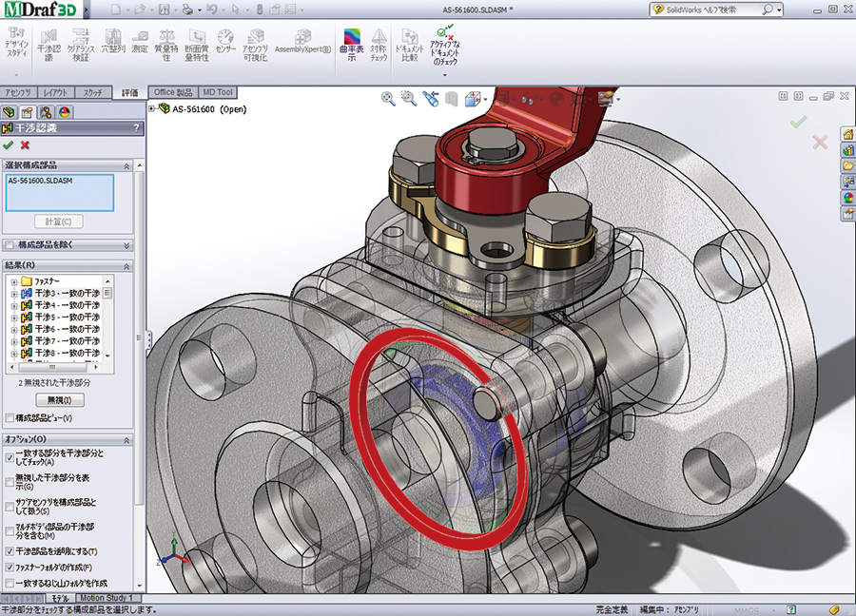
Task: Toggle the ファスナーフォルダの作成 checkbox
Action: [10, 567]
